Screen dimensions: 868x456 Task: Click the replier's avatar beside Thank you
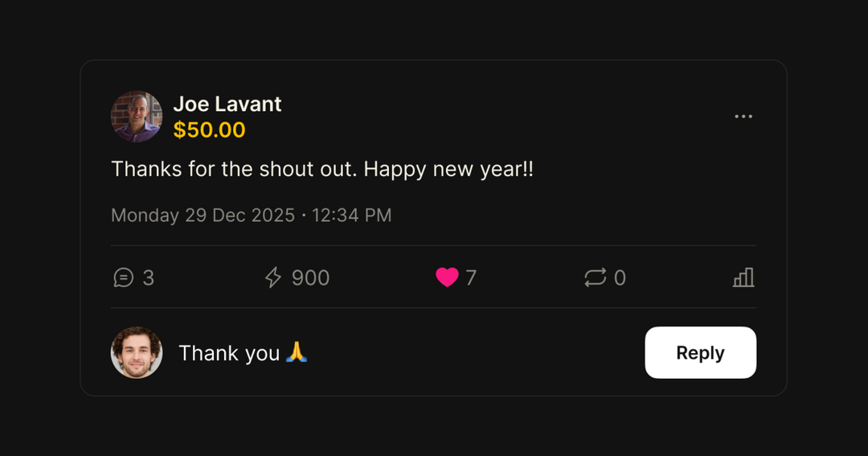137,352
